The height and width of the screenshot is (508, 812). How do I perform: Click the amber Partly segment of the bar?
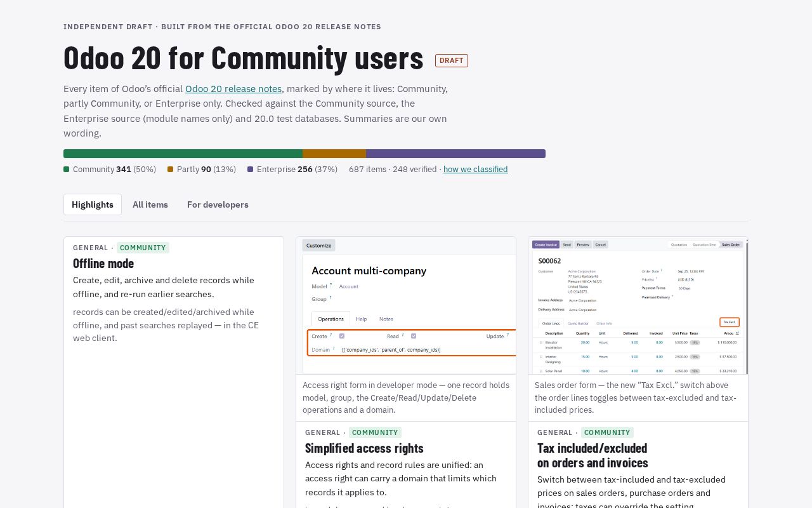334,154
